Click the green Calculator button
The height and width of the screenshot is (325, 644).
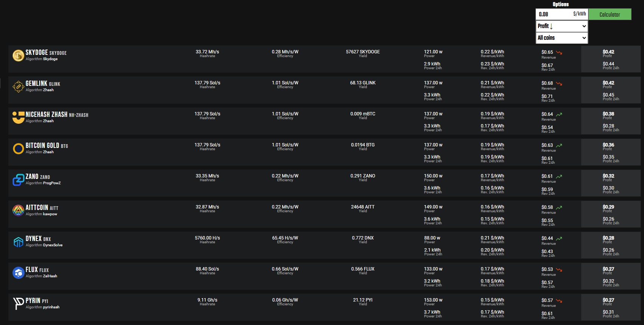coord(610,14)
